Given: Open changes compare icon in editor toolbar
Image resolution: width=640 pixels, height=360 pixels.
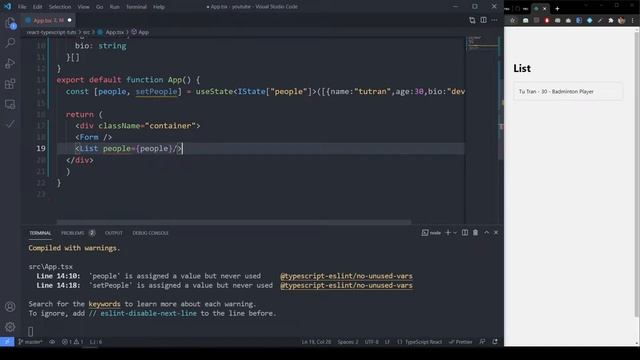Looking at the screenshot, I should [x=472, y=20].
